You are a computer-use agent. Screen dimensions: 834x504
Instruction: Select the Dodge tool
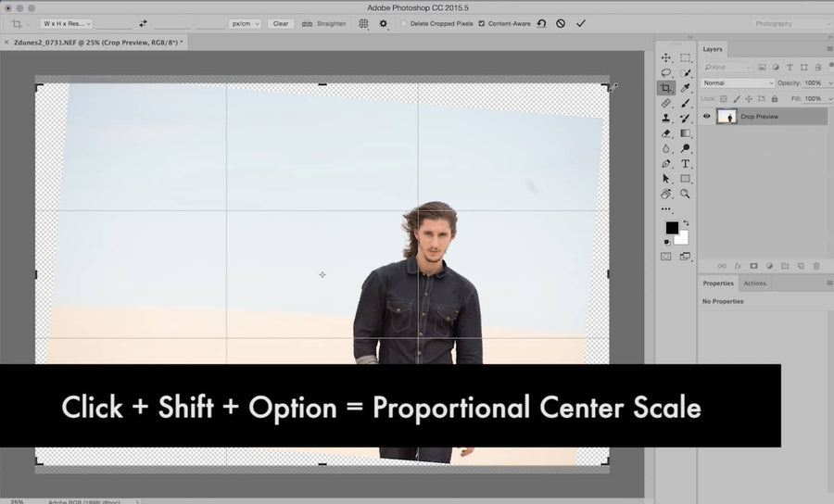(685, 149)
